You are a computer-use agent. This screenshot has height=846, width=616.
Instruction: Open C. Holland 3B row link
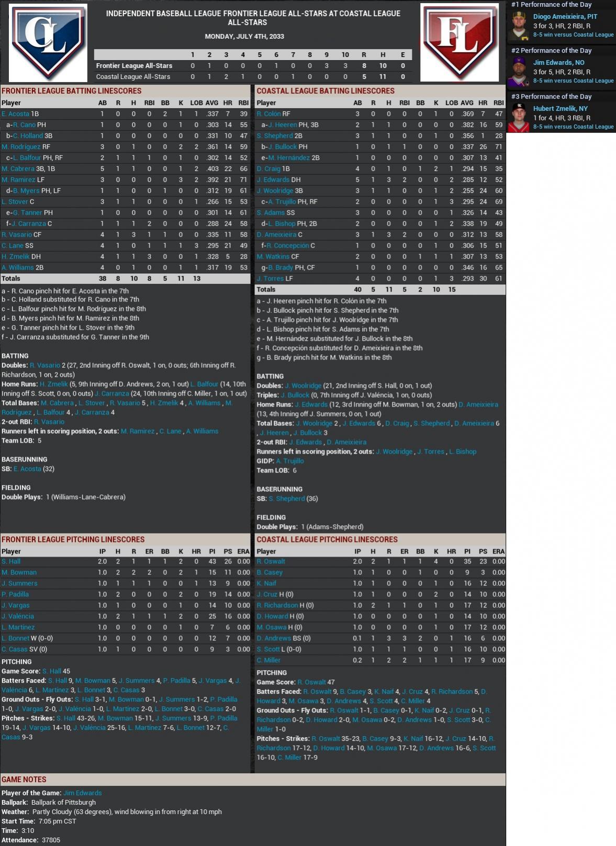tap(28, 136)
